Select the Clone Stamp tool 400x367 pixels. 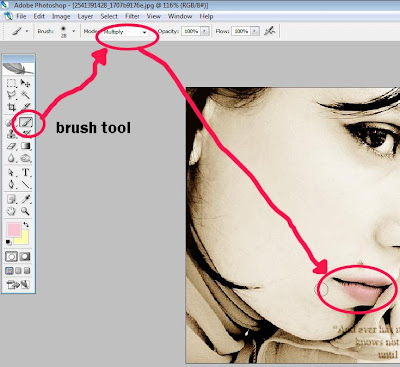[x=12, y=134]
